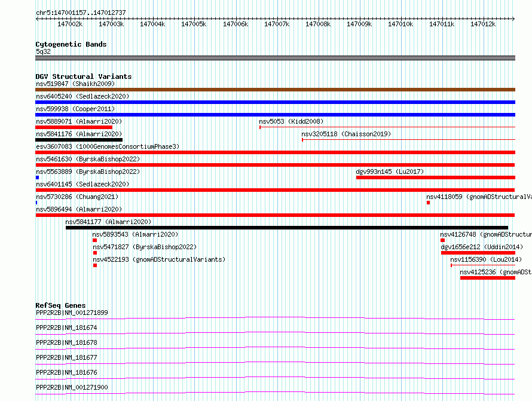Select the small red nsv4126748 marker
This screenshot has height=401, width=532.
point(442,240)
